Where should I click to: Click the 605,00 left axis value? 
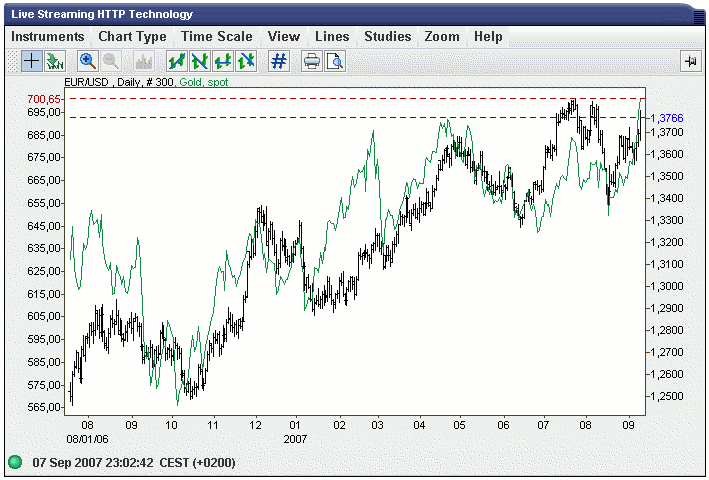pyautogui.click(x=44, y=316)
